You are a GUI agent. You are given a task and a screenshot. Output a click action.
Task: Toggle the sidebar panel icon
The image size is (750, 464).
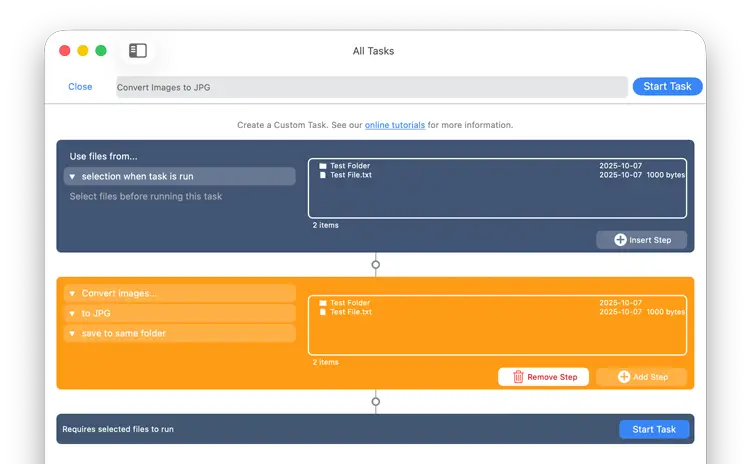pyautogui.click(x=138, y=51)
